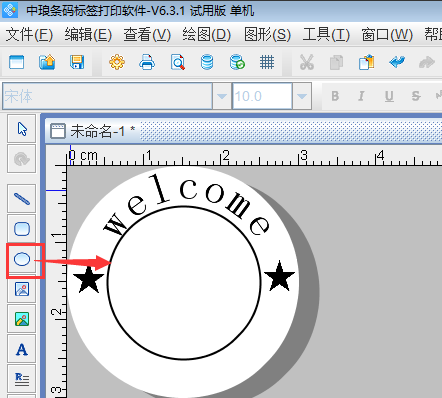Click the new label document icon

[17, 62]
